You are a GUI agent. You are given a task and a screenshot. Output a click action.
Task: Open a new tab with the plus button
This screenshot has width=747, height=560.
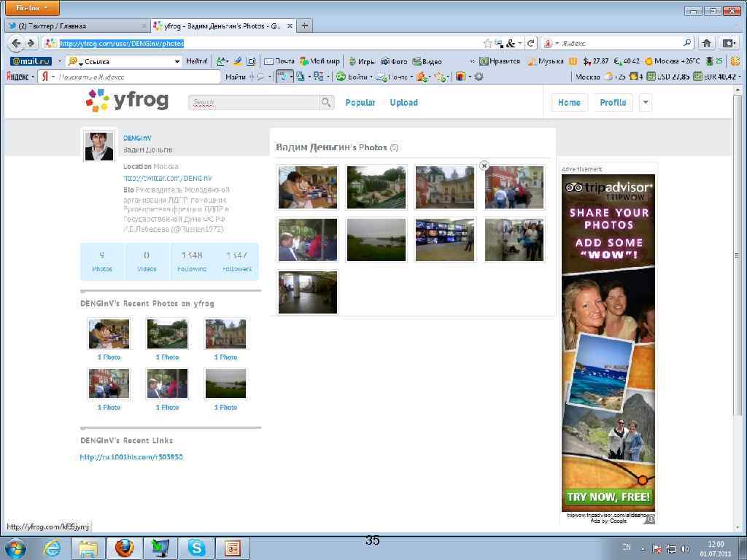pos(305,26)
